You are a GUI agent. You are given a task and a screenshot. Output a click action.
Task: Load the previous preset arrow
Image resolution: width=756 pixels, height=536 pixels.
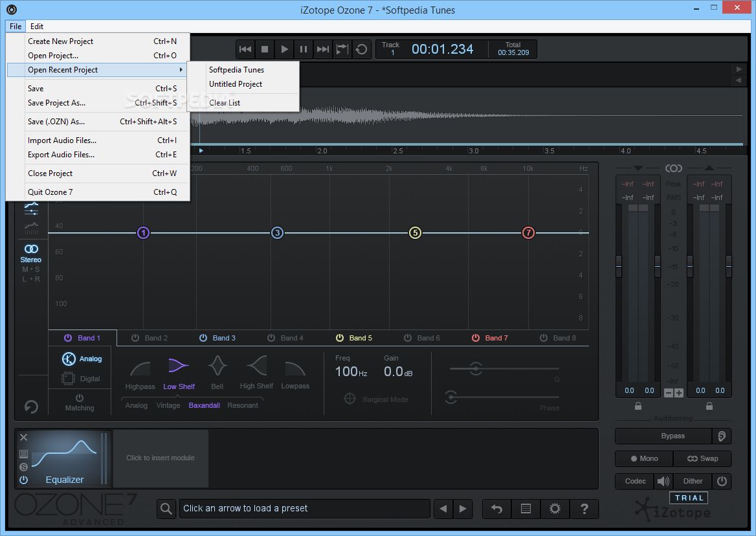pos(443,509)
